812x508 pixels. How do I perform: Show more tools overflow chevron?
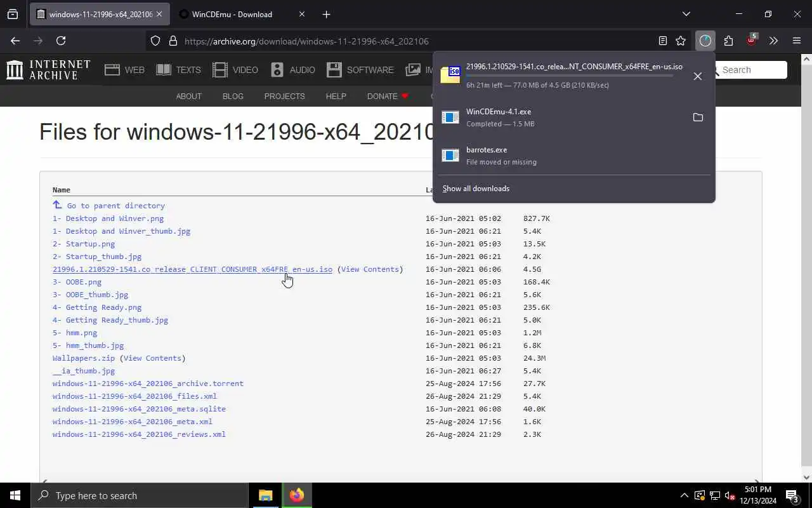tap(773, 41)
